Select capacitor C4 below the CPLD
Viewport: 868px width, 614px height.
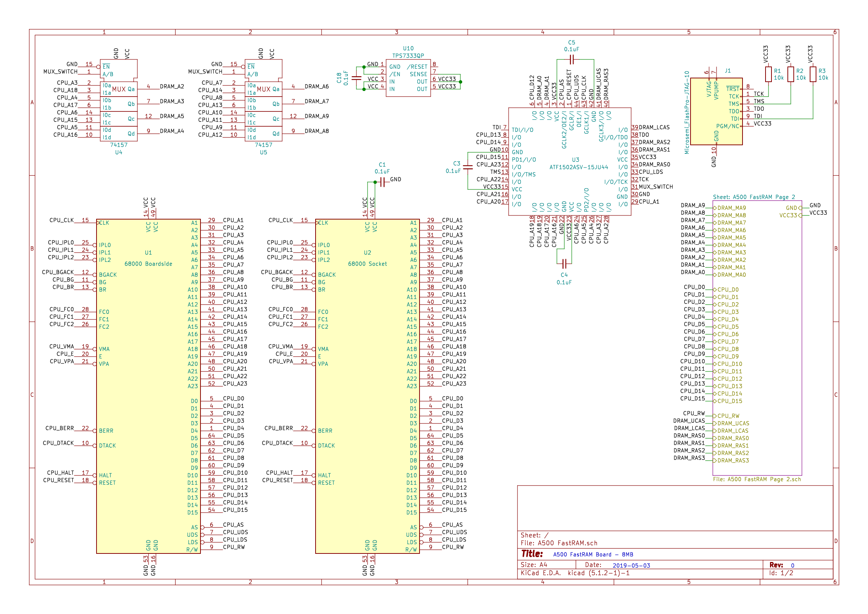pyautogui.click(x=564, y=263)
